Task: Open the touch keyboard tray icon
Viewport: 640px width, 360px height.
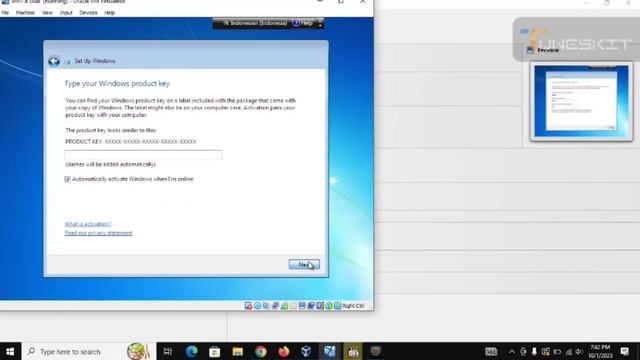Action: pos(491,351)
